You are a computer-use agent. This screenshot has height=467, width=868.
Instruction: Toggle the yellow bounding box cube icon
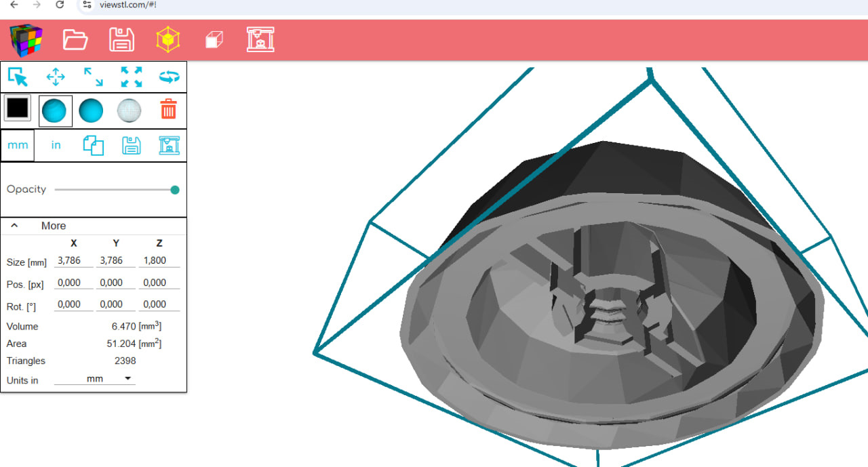(x=168, y=40)
